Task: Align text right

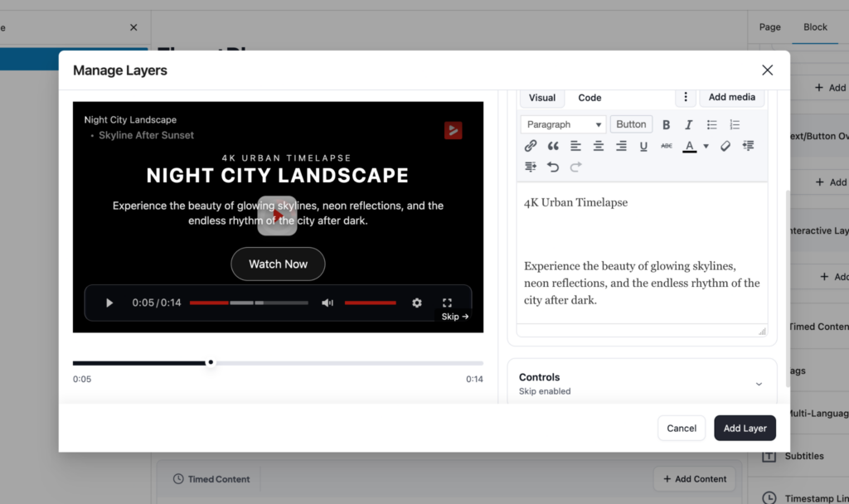Action: click(x=621, y=146)
